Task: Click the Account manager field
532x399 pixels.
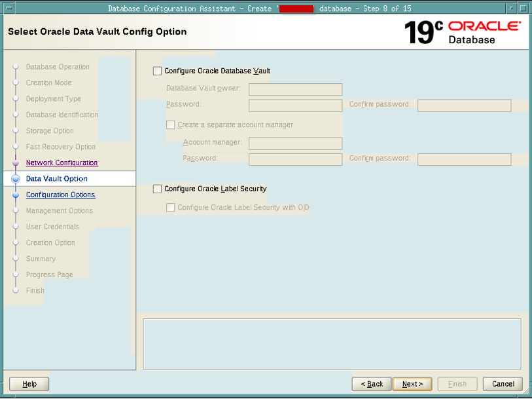Action: [x=295, y=143]
